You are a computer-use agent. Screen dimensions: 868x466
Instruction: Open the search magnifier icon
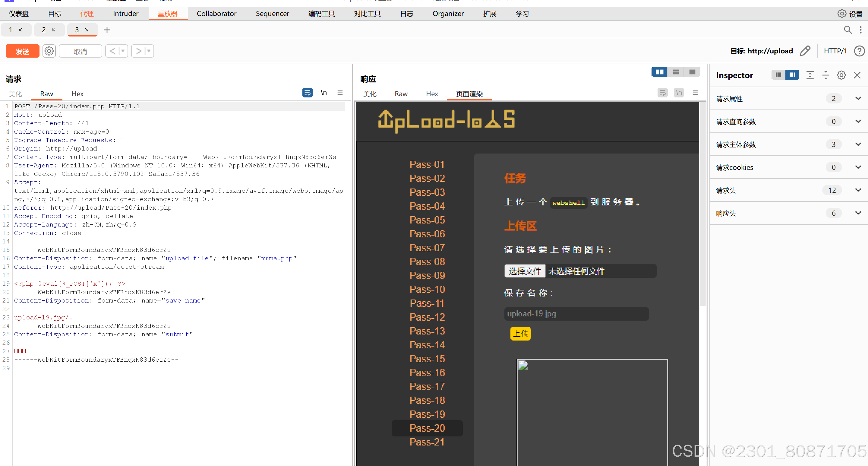(x=847, y=30)
